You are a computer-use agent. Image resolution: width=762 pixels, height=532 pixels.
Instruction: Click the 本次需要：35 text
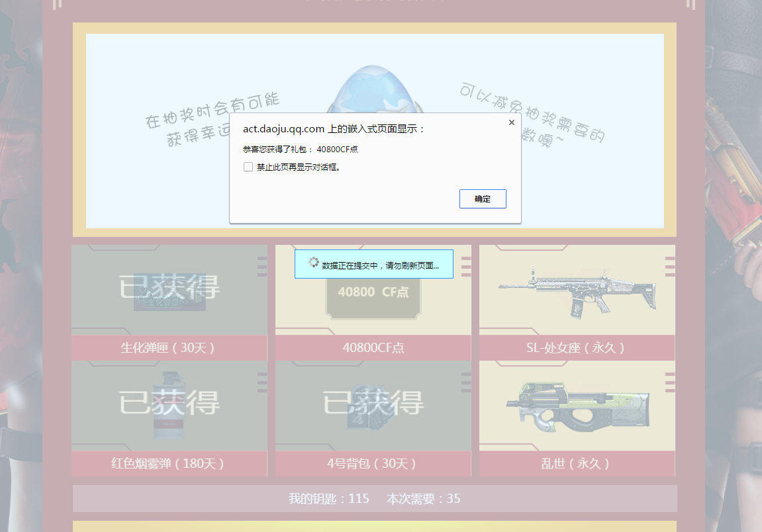coord(423,498)
